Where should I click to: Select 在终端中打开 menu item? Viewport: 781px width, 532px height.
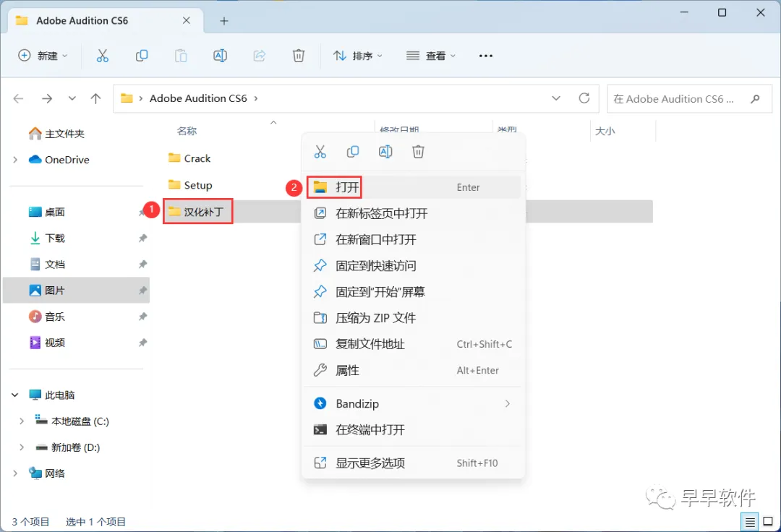414,429
